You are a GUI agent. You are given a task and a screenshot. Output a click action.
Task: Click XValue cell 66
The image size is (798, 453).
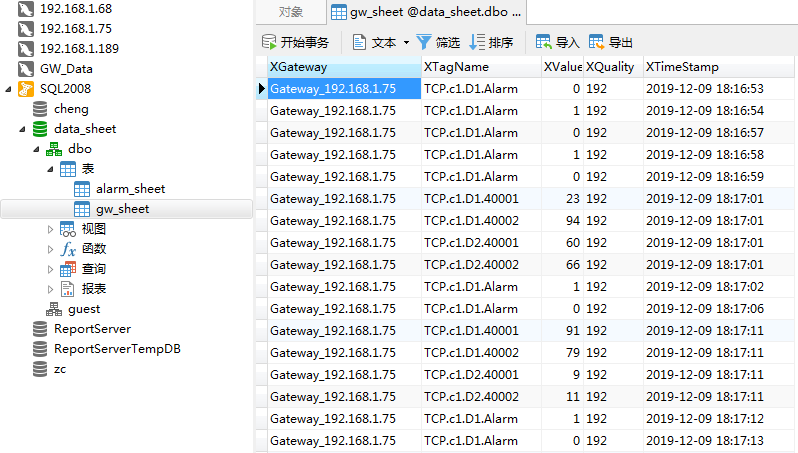[562, 265]
